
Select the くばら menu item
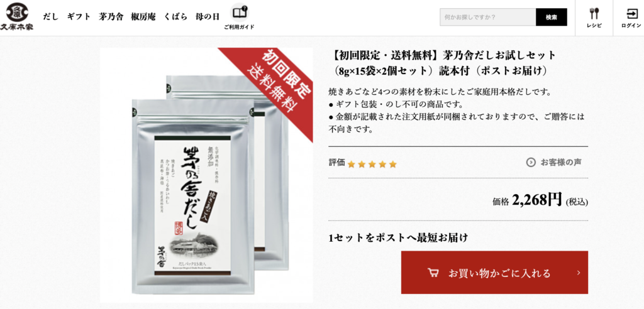pyautogui.click(x=176, y=17)
